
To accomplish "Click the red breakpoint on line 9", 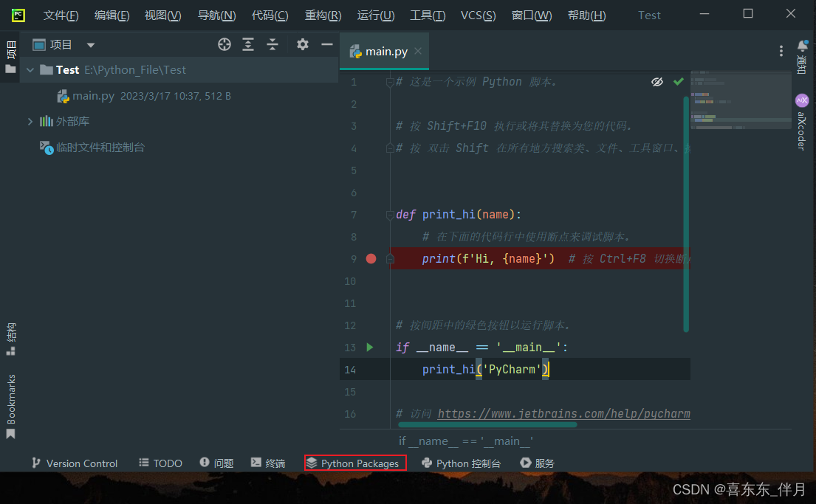I will pyautogui.click(x=370, y=258).
